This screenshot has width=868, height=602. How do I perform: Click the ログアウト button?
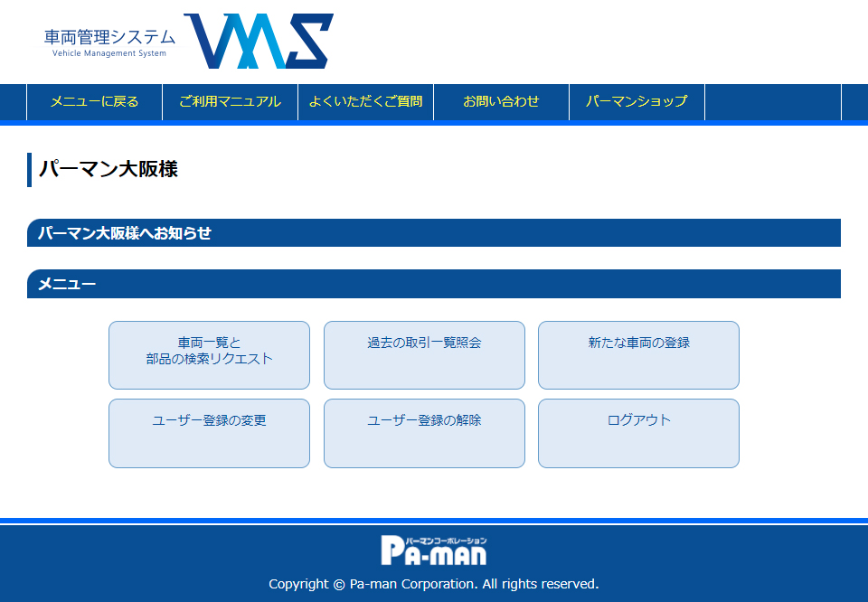[638, 433]
